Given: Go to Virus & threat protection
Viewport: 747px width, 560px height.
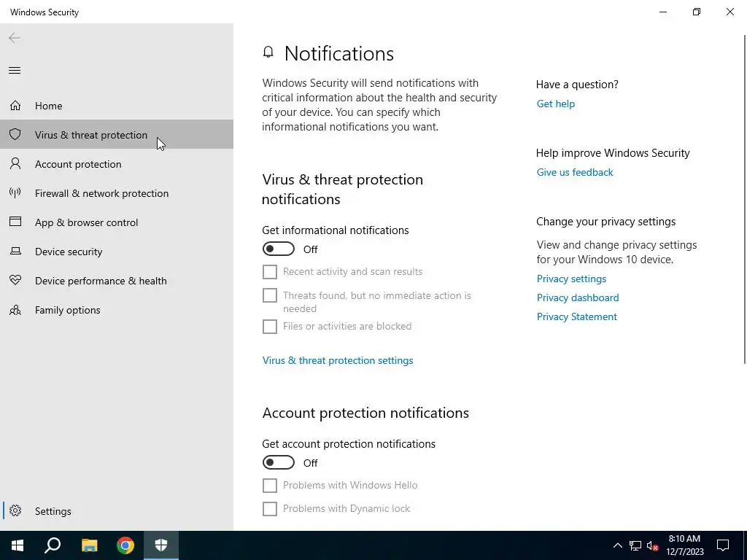Looking at the screenshot, I should pos(117,134).
